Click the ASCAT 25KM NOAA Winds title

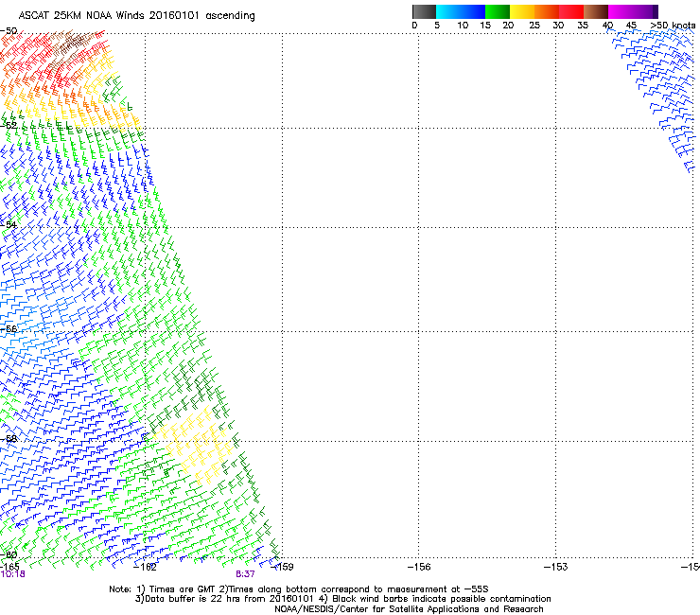pyautogui.click(x=136, y=16)
